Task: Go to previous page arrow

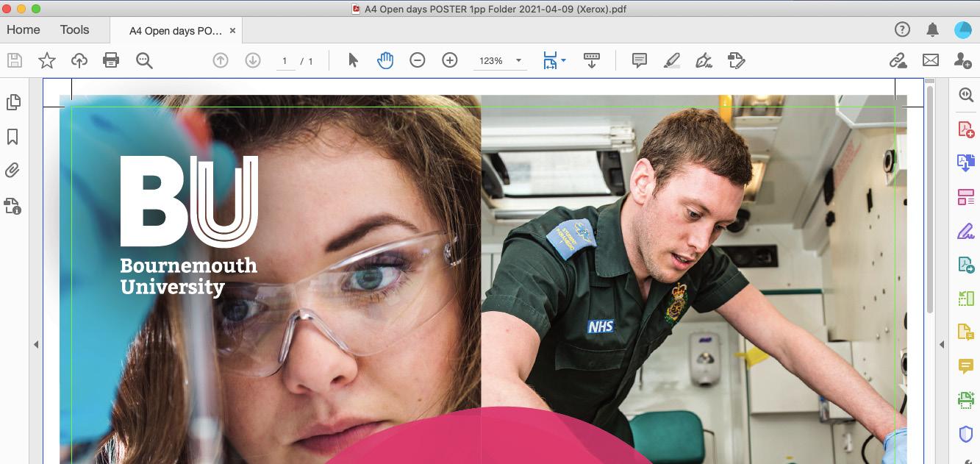Action: (x=221, y=60)
